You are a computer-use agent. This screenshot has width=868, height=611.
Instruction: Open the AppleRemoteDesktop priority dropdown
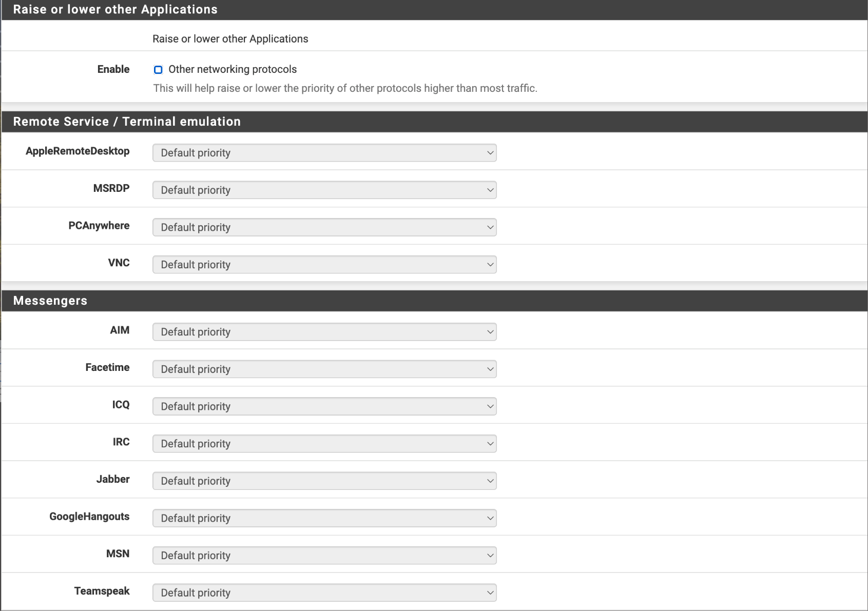point(324,153)
